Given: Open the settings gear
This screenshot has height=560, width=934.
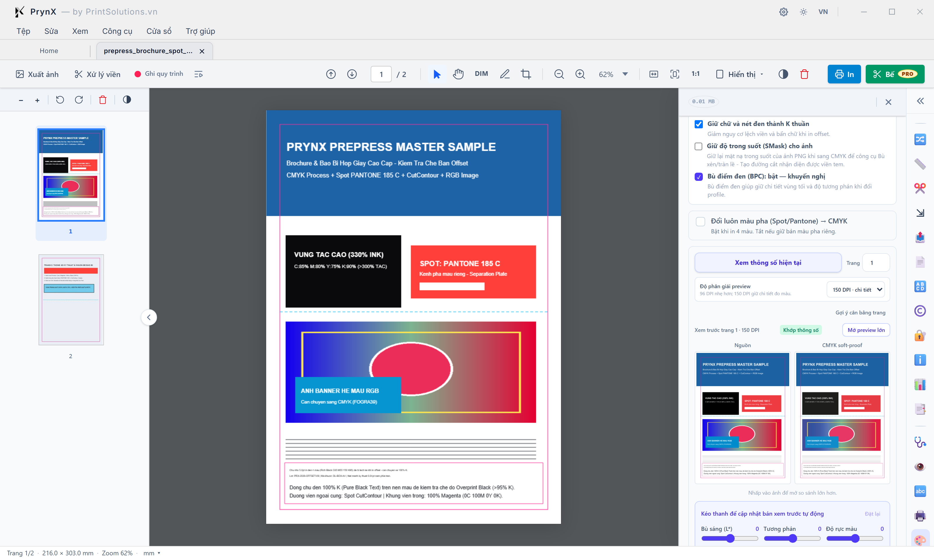Looking at the screenshot, I should [x=784, y=12].
